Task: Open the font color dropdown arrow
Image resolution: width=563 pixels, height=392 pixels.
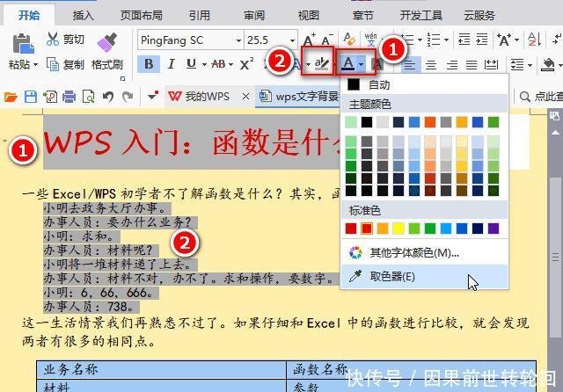Action: (x=362, y=64)
